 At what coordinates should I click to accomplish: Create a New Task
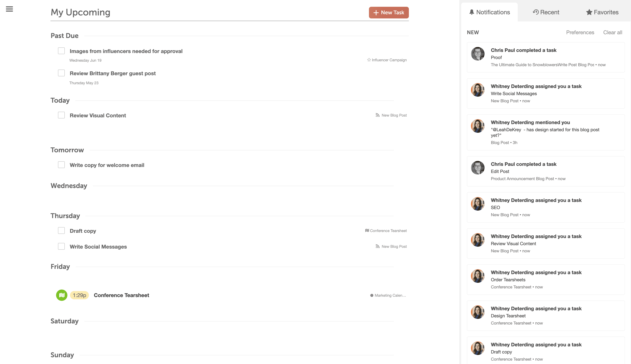click(x=389, y=12)
